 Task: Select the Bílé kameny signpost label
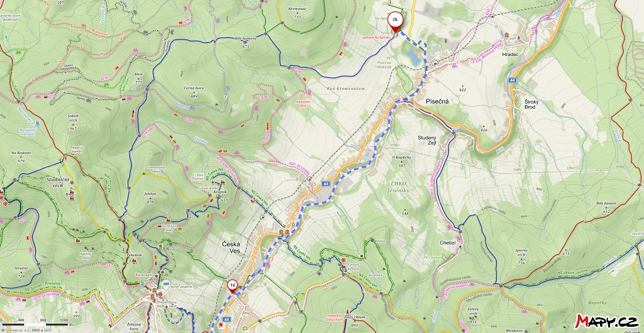[x=245, y=38]
